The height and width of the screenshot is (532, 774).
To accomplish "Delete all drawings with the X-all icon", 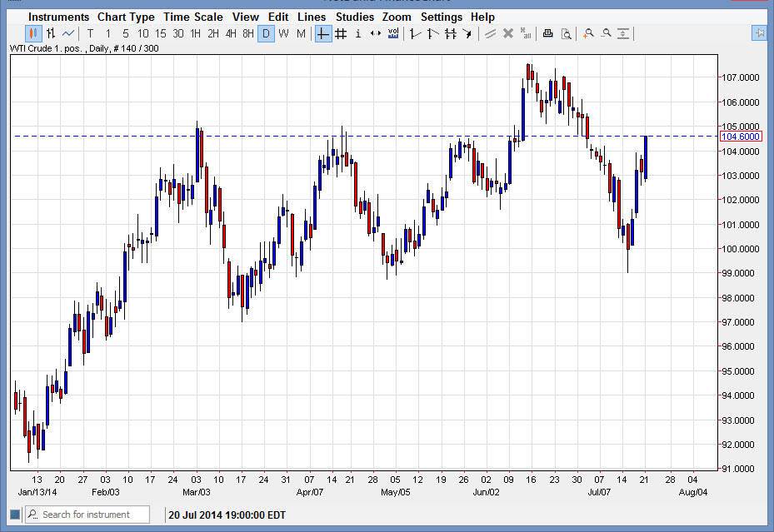I will (525, 34).
